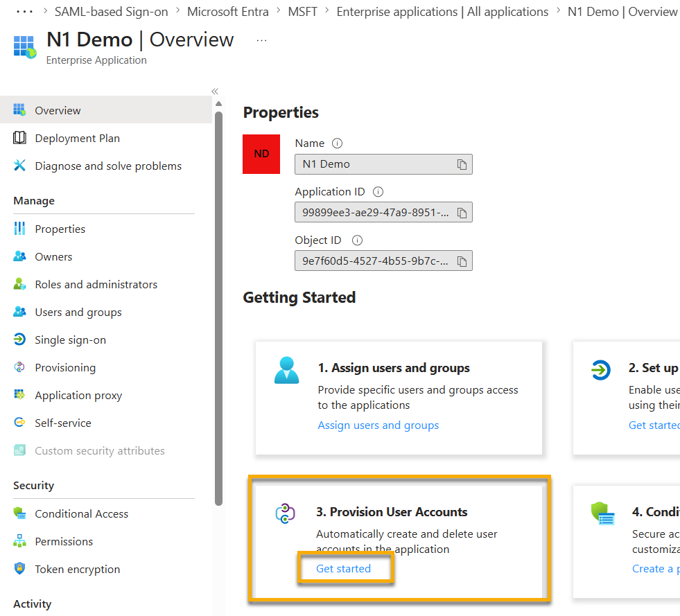
Task: Click the Set up single sign-on card icon
Action: click(x=601, y=370)
